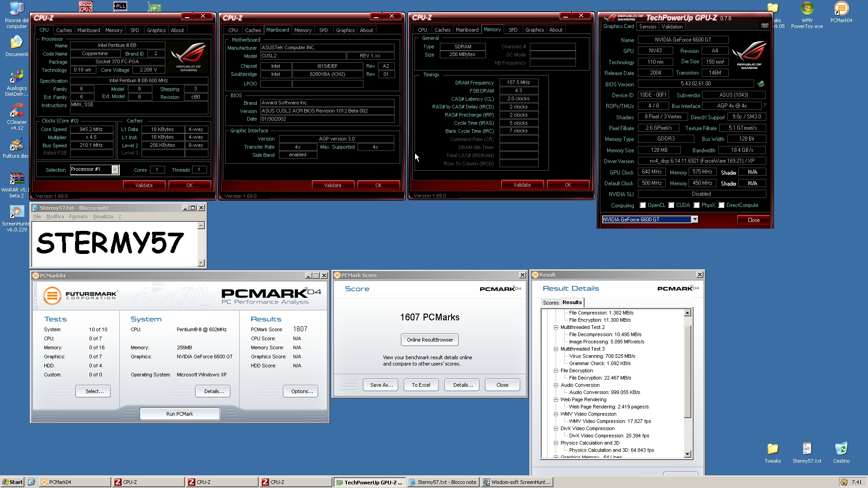Collapse the Multithreaded Test 2 node
Viewport: 868px width, 488px height.
tap(556, 327)
